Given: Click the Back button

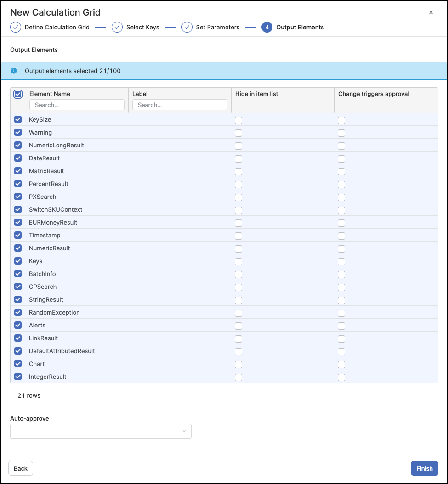Looking at the screenshot, I should coord(21,468).
